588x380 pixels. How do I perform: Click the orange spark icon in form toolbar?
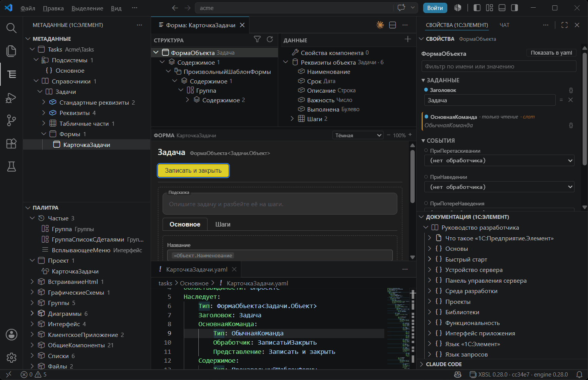tap(380, 25)
